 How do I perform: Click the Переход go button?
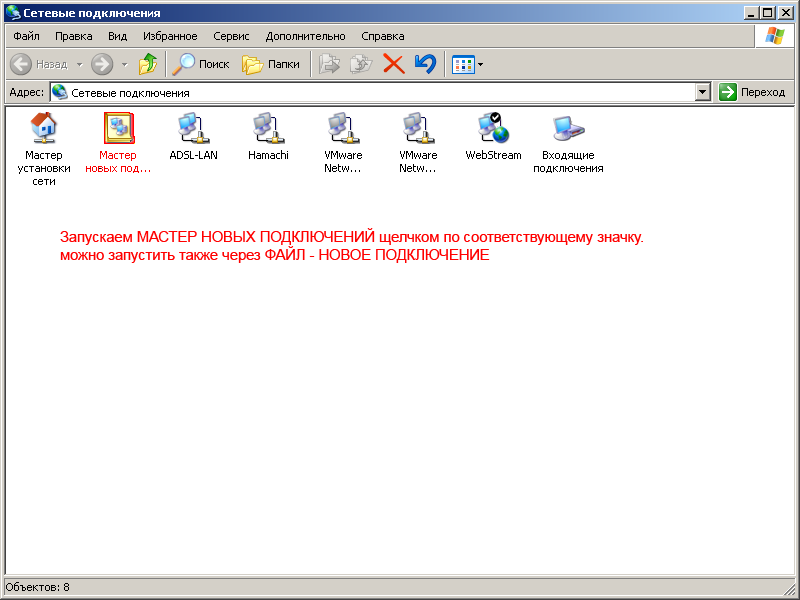click(752, 92)
